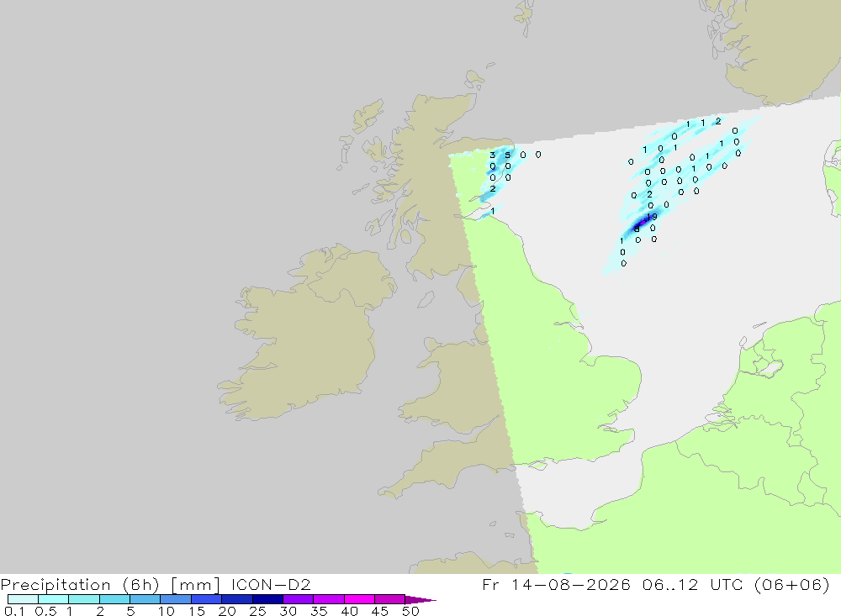The width and height of the screenshot is (841, 616).
Task: Click the 'Precipitation (6h) [mm] ICON-D2' title
Action: pos(156,585)
